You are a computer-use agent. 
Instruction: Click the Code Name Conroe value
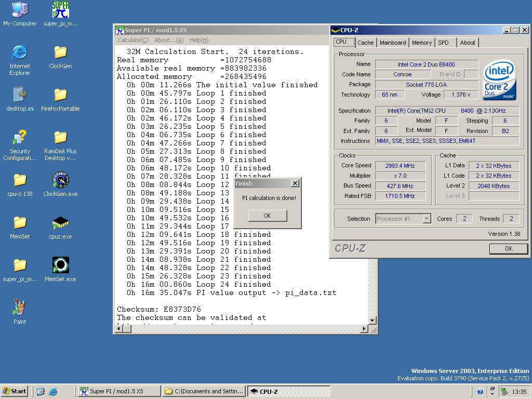pos(403,74)
